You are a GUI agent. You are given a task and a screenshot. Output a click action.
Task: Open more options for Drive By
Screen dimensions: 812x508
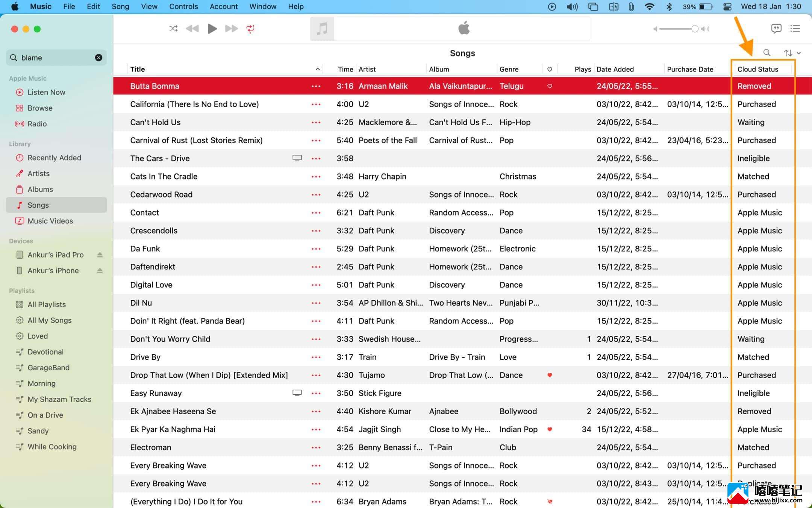[316, 357]
